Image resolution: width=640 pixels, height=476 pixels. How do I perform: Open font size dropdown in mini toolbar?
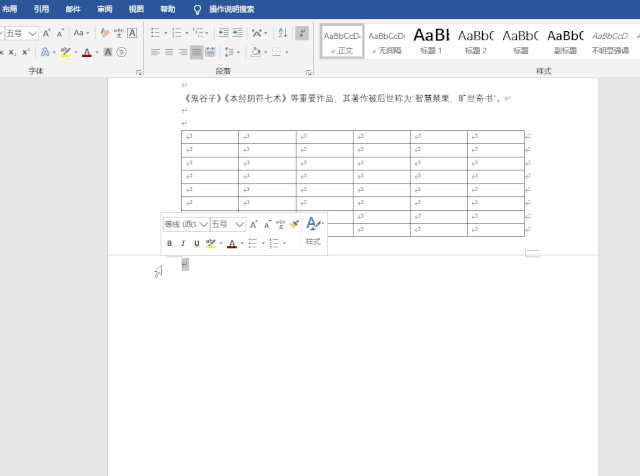[239, 225]
